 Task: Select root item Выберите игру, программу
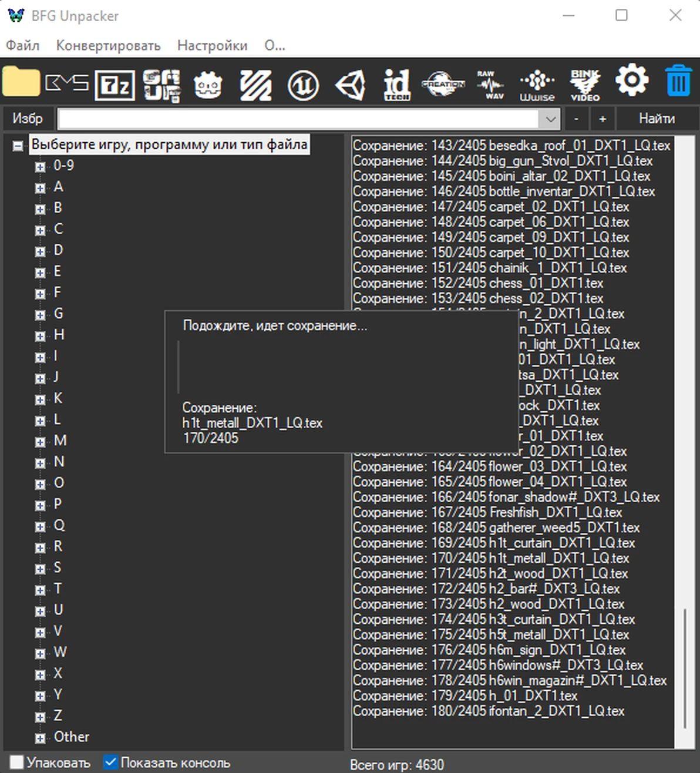[169, 144]
